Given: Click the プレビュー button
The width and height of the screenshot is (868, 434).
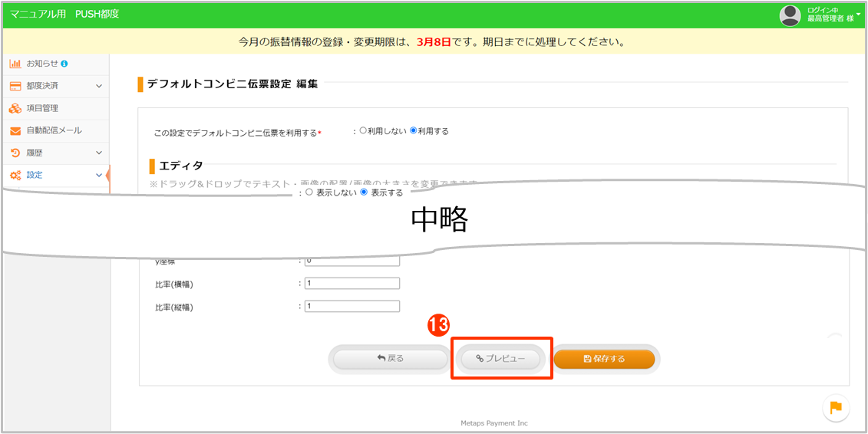Looking at the screenshot, I should [x=501, y=358].
